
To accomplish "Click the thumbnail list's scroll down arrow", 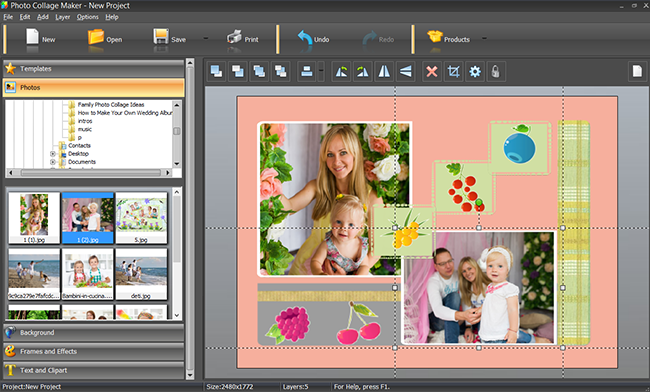I will click(177, 315).
